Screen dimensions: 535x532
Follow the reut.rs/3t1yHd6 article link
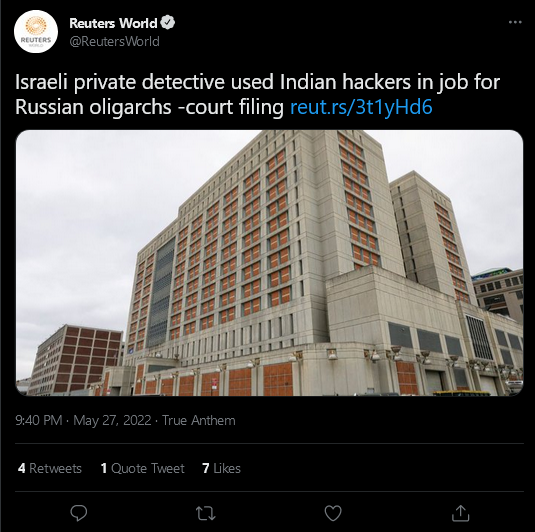pos(361,107)
